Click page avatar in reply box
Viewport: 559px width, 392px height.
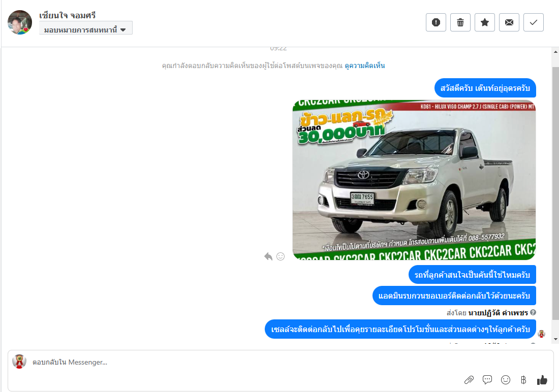click(x=19, y=362)
